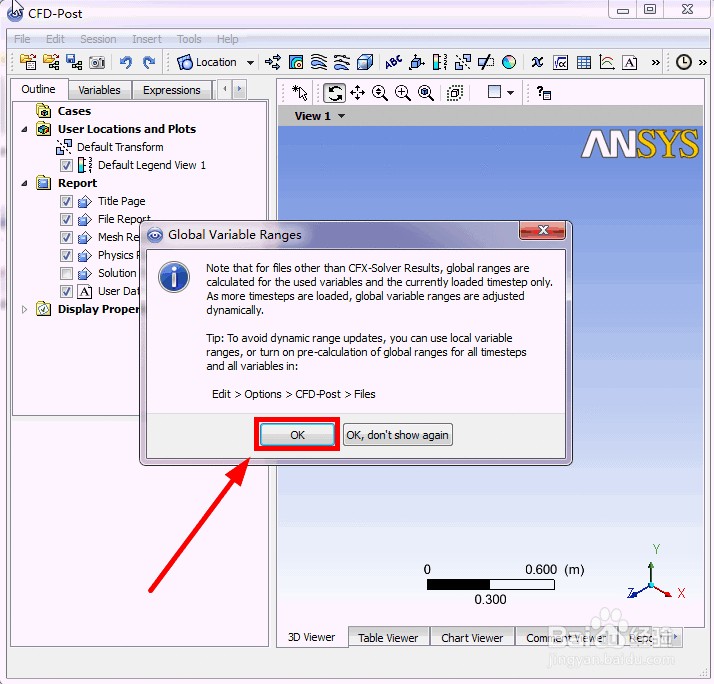
Task: Click the Fit View magnifier icon
Action: (426, 92)
